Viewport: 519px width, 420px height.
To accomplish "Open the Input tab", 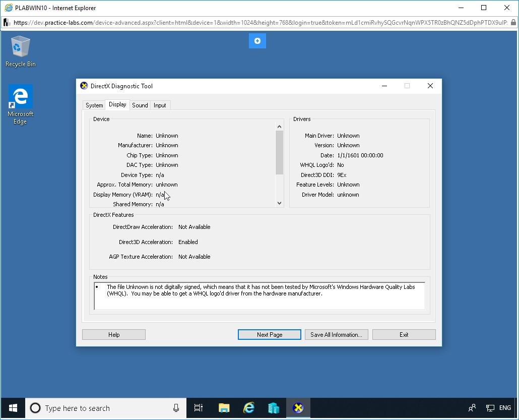I will pos(160,105).
